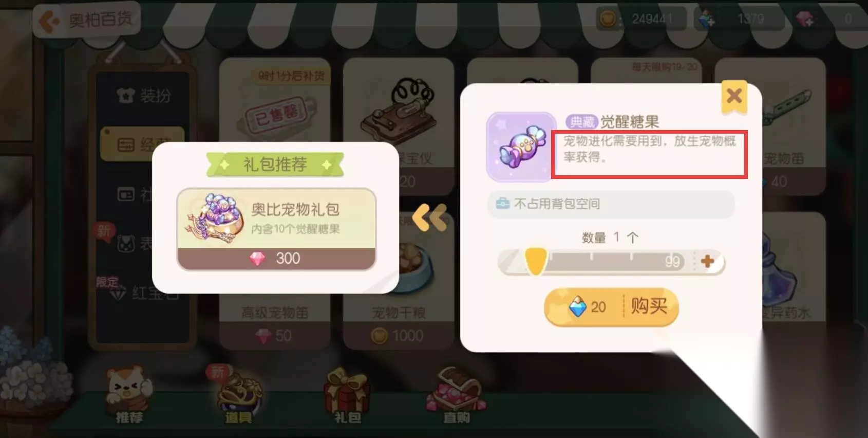Buy 觉醒糖果 for 20 crystals
868x438 pixels.
[611, 307]
